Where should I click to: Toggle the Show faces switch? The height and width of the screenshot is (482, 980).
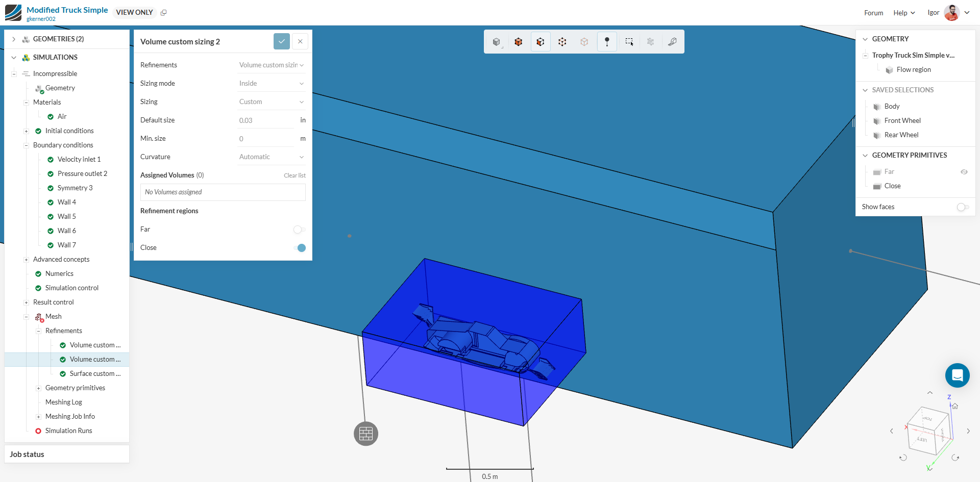[x=963, y=207]
